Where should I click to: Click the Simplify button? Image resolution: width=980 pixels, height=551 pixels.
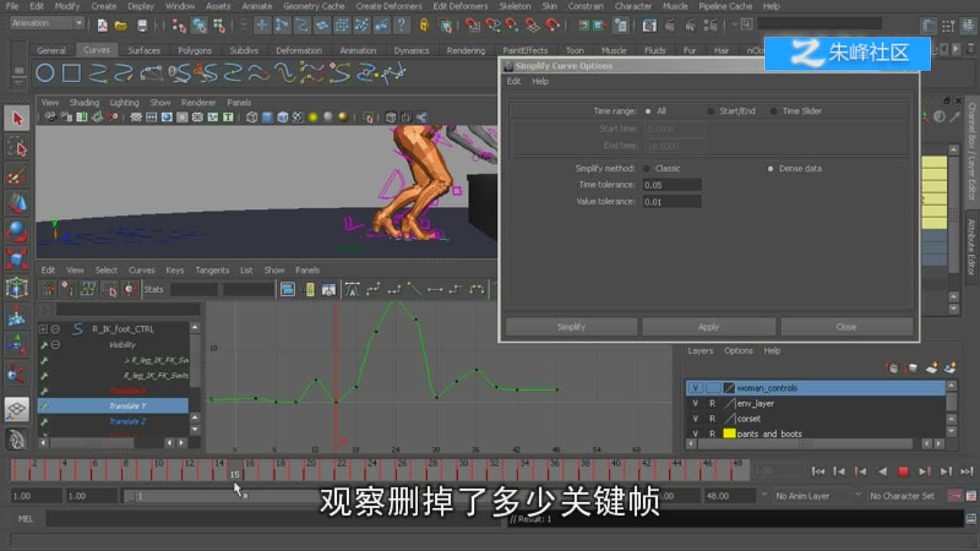click(x=571, y=327)
